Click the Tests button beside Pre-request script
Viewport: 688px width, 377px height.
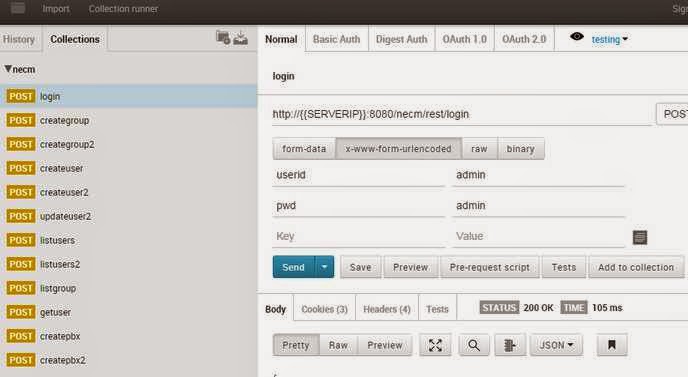[x=564, y=267]
